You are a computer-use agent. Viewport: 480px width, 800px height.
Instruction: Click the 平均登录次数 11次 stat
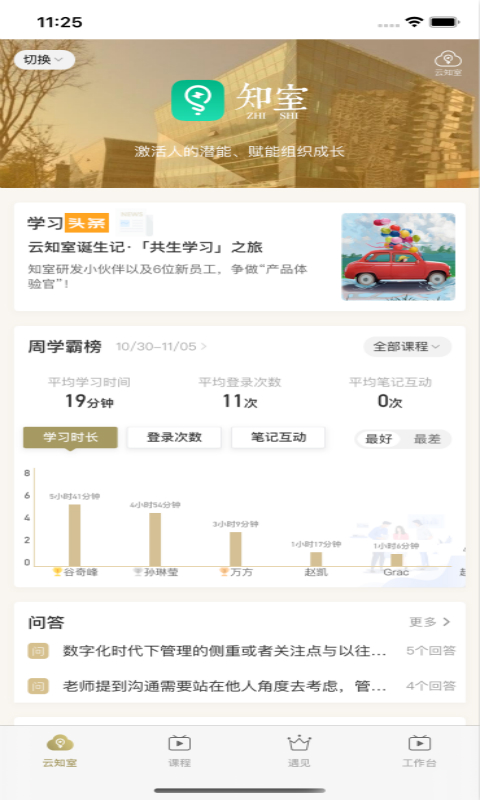pos(240,393)
